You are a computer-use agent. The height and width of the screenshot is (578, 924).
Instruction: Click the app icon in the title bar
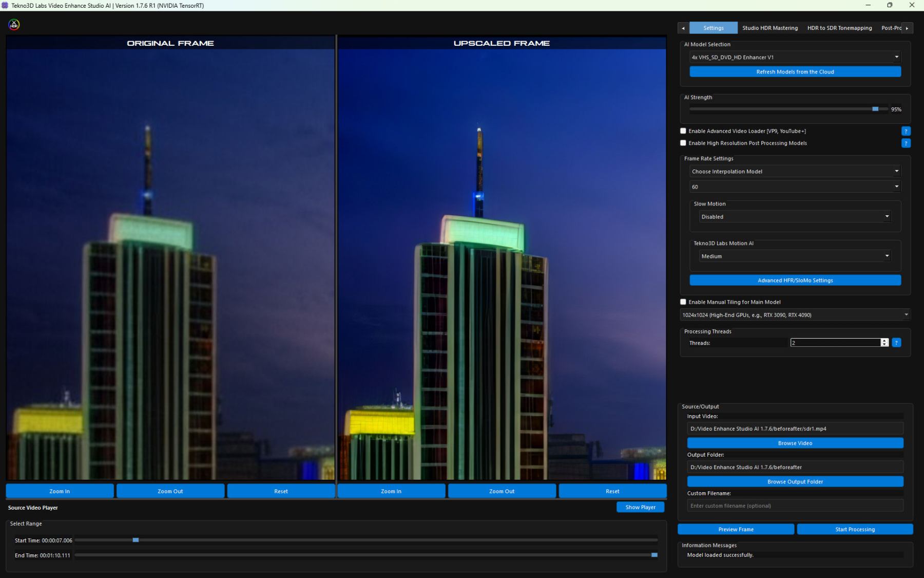5,5
